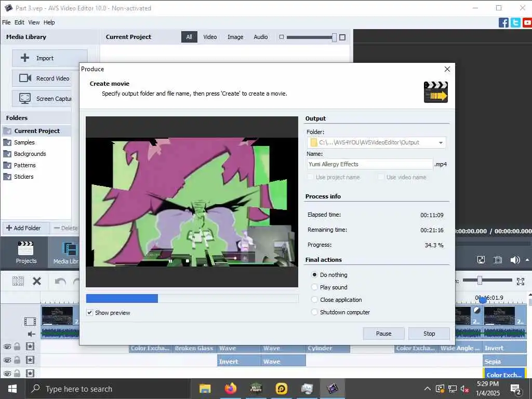Screen dimensions: 532x399
Task: Click lock icon on the Color Exchange effect track
Action: pos(17,347)
